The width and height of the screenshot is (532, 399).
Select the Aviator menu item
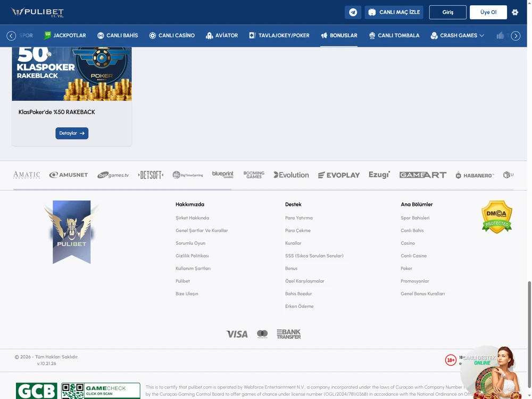(222, 36)
